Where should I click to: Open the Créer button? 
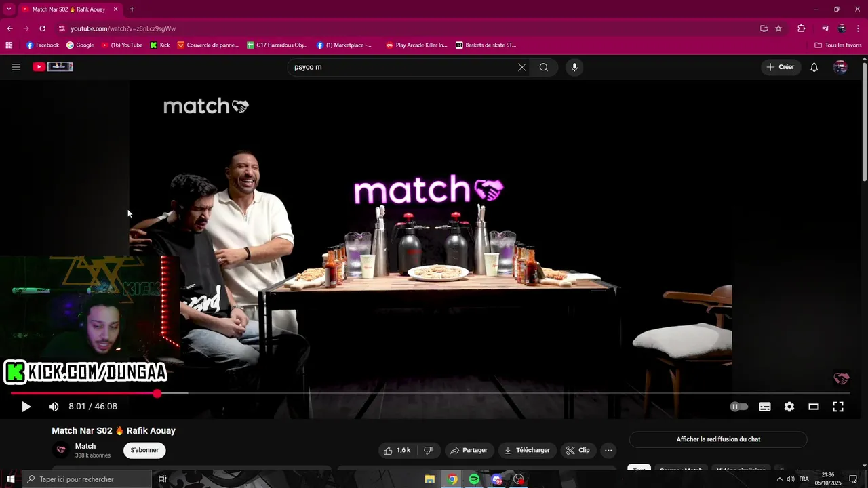coord(781,67)
